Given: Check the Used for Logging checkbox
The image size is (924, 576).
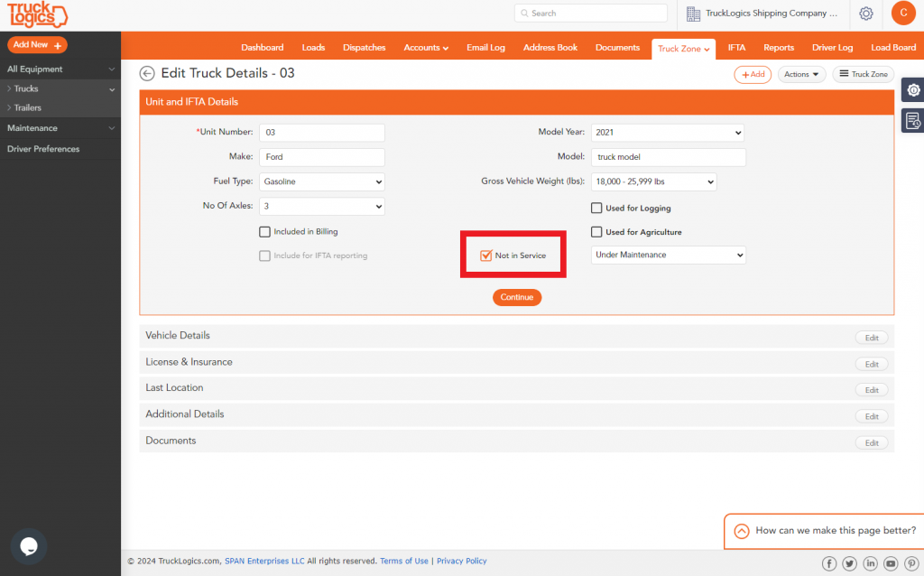Looking at the screenshot, I should (x=596, y=209).
